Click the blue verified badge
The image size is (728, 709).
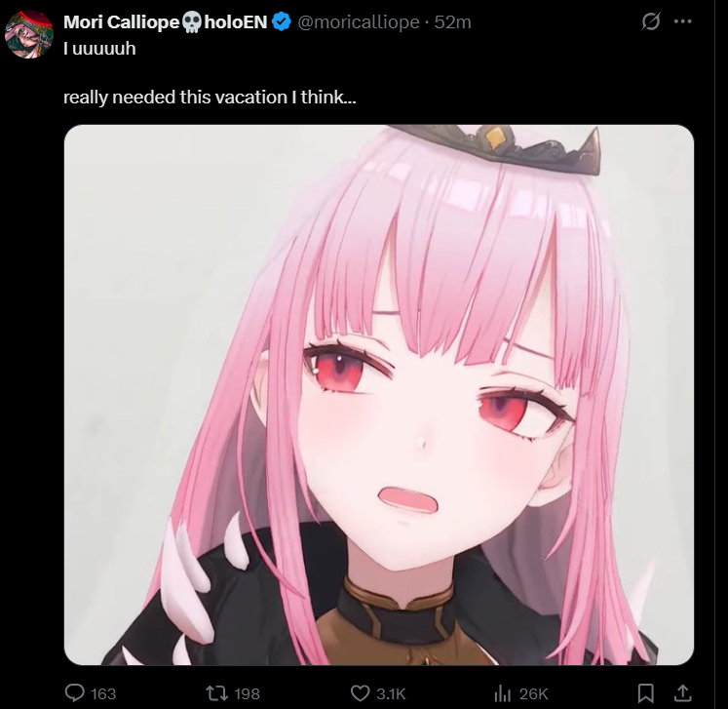[282, 21]
